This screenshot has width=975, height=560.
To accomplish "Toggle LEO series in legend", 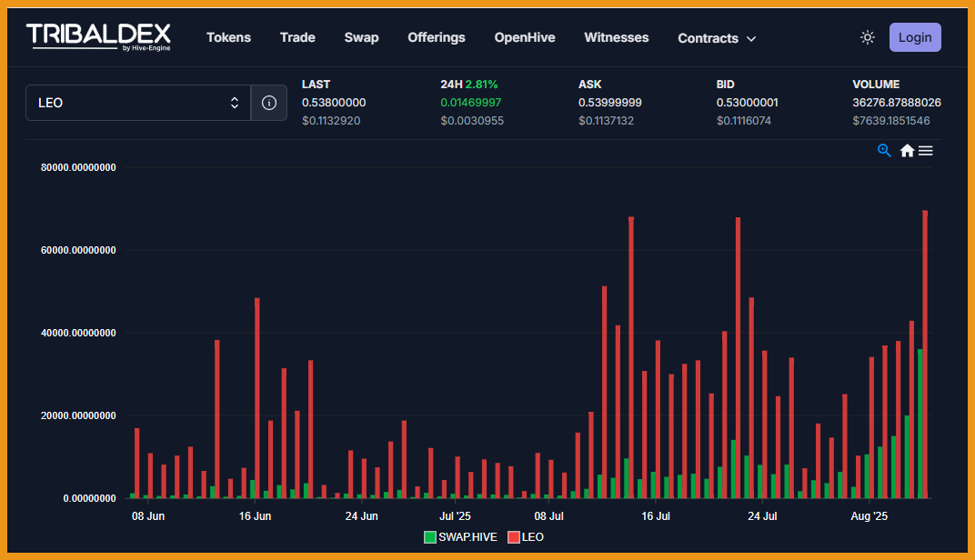I will tap(526, 537).
